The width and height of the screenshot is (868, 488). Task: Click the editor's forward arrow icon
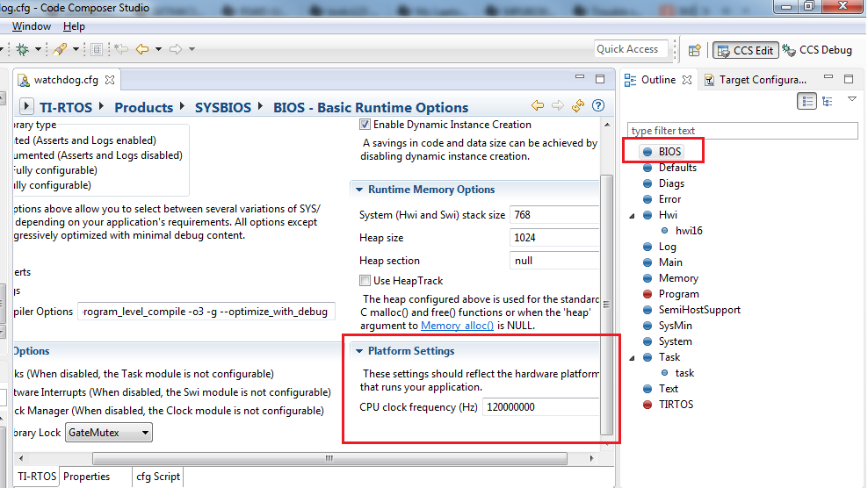pyautogui.click(x=558, y=105)
